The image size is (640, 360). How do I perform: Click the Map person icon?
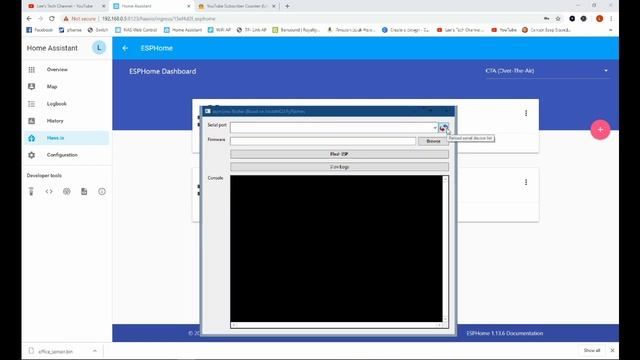(31, 87)
